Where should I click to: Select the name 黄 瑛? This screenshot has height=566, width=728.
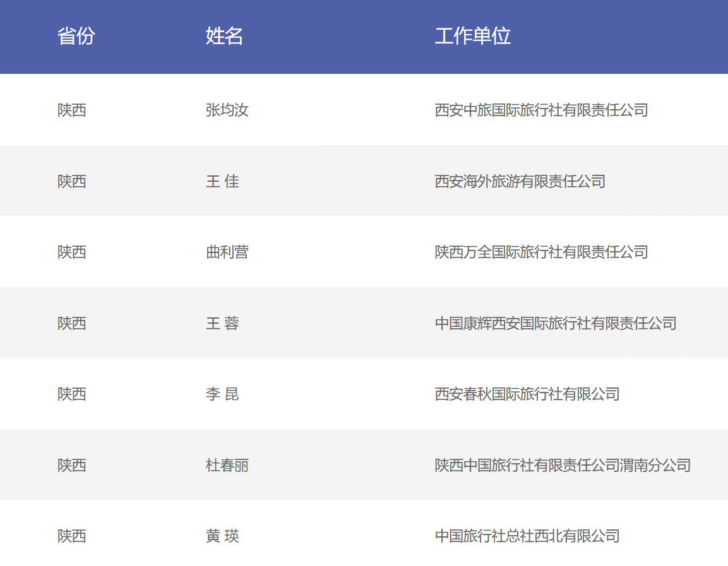222,536
